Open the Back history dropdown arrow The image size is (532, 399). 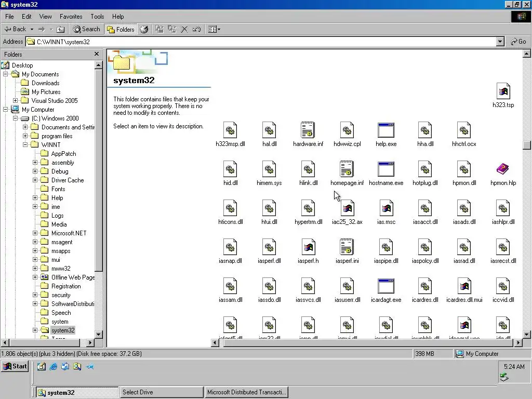coord(32,29)
